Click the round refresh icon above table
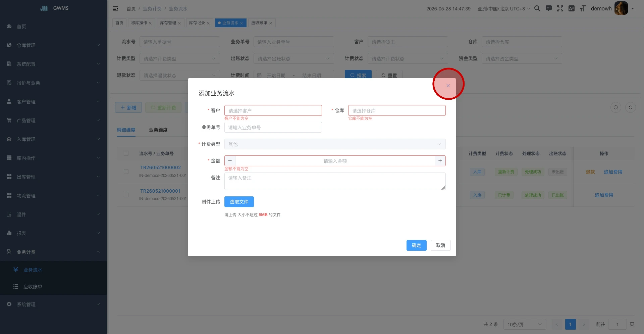This screenshot has height=334, width=644. click(x=631, y=107)
